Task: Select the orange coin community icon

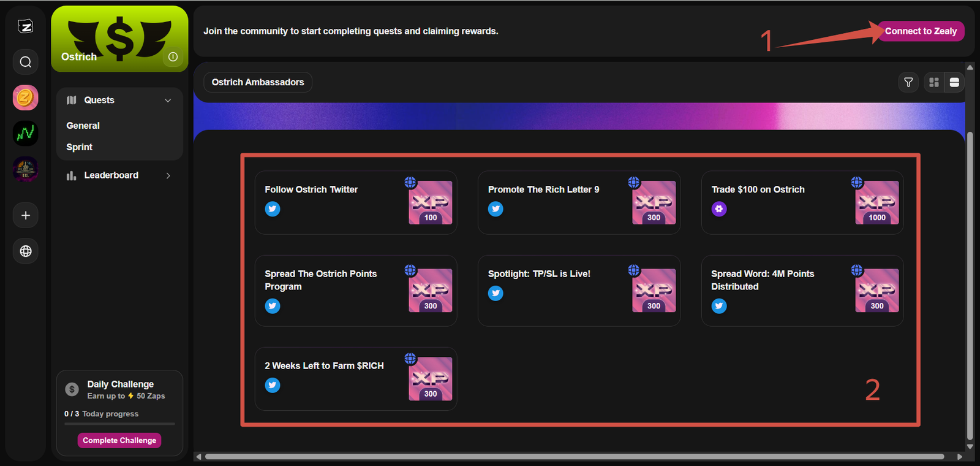Action: pyautogui.click(x=25, y=98)
